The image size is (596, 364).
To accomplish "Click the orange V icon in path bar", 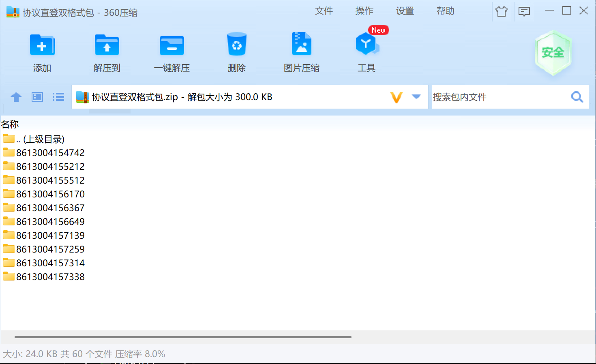I will 396,97.
